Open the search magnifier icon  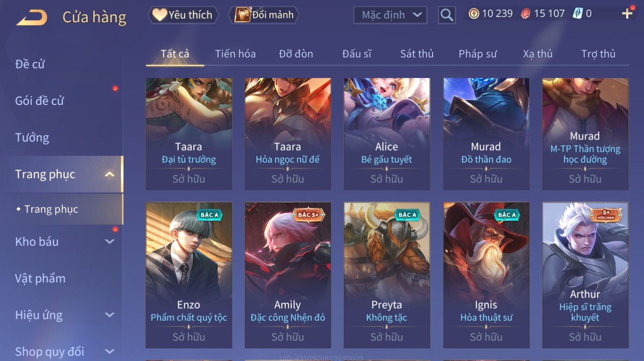(x=447, y=15)
